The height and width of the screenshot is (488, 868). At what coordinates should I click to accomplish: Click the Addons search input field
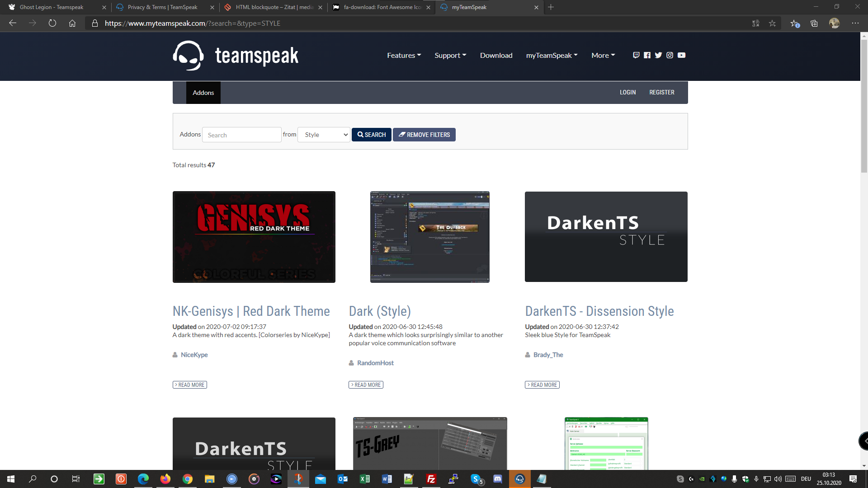coord(242,135)
